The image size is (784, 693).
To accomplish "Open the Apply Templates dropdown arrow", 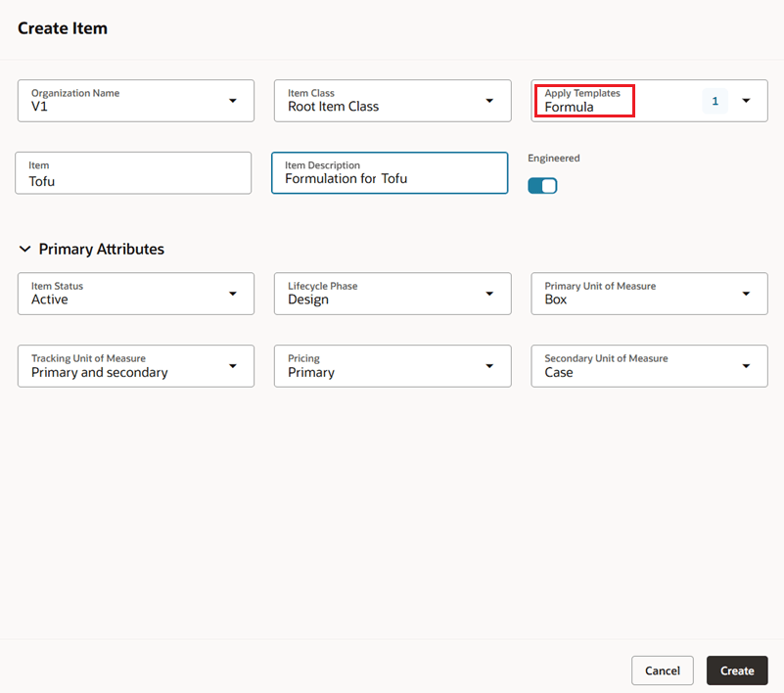I will 747,101.
